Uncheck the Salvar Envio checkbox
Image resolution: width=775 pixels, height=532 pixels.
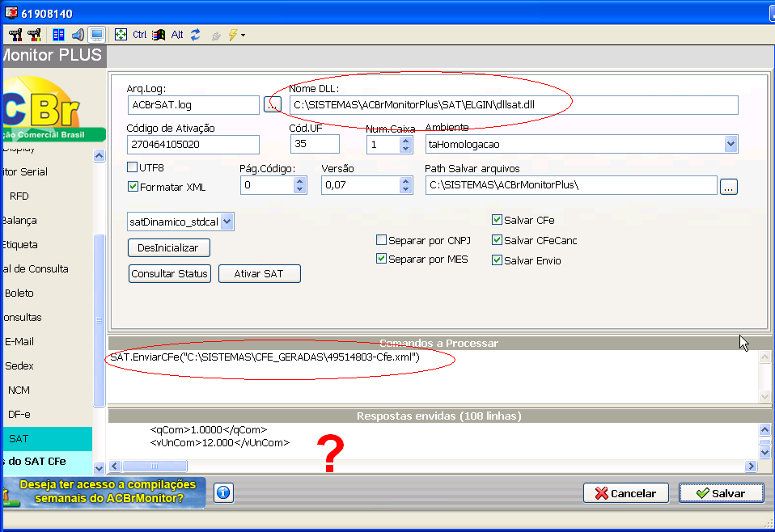click(x=498, y=260)
